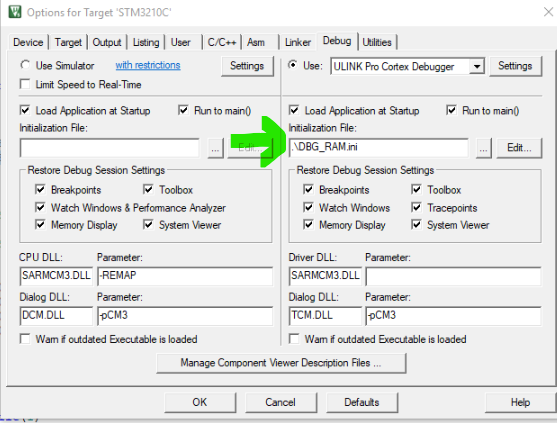
Task: Toggle debugger Memory Display checkbox
Action: pos(308,224)
